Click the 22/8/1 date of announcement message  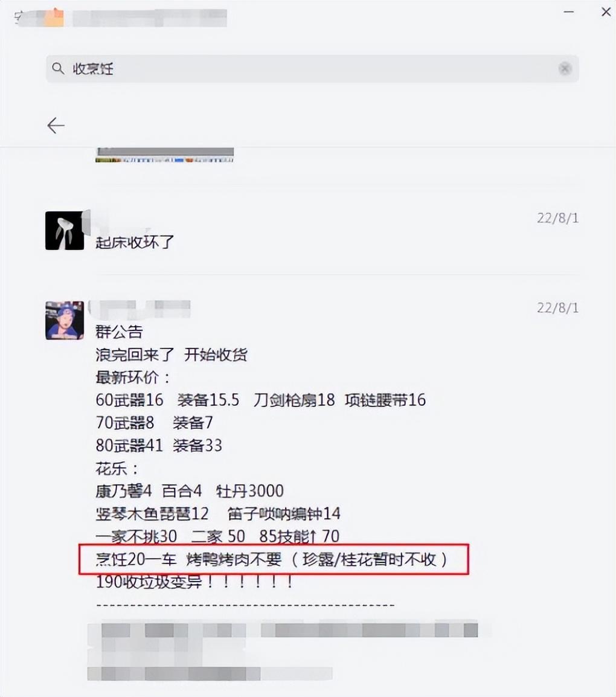(558, 307)
